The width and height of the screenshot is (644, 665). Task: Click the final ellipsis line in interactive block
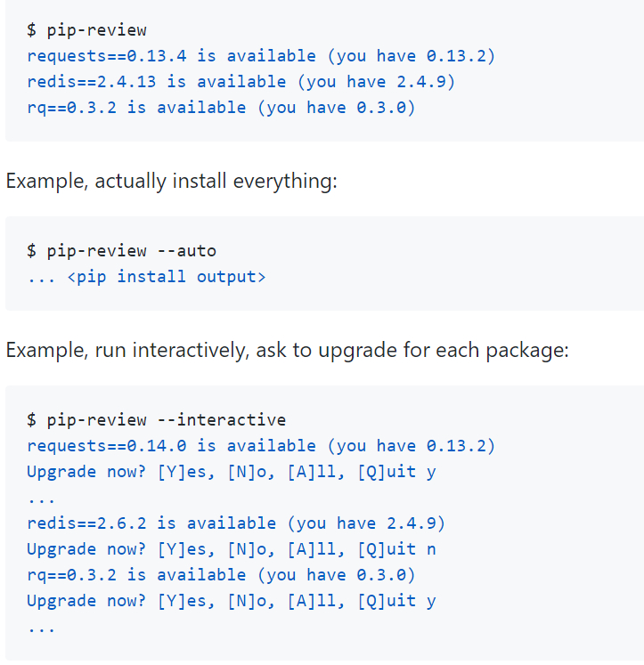click(41, 630)
